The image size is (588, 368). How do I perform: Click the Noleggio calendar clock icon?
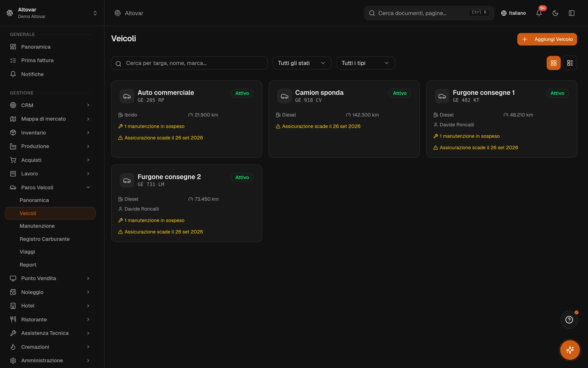[x=13, y=292]
